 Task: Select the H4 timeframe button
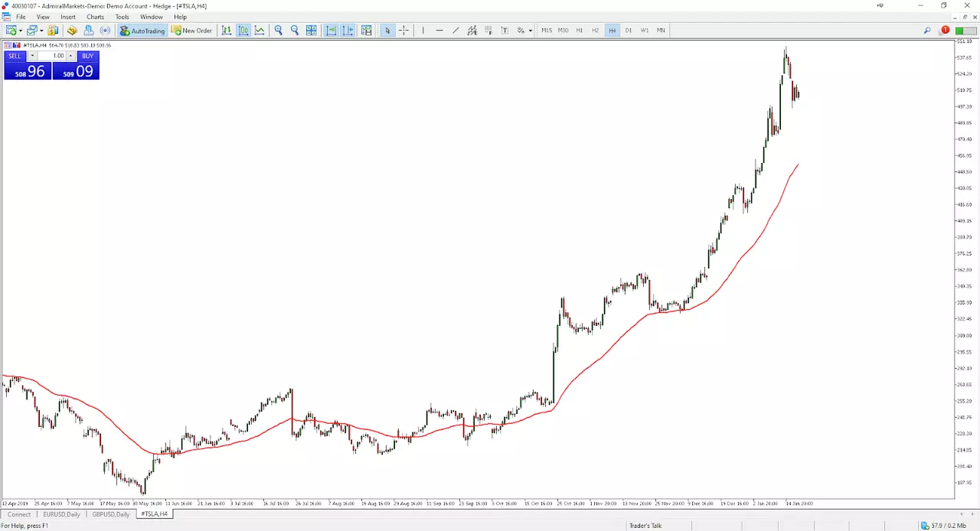click(612, 31)
